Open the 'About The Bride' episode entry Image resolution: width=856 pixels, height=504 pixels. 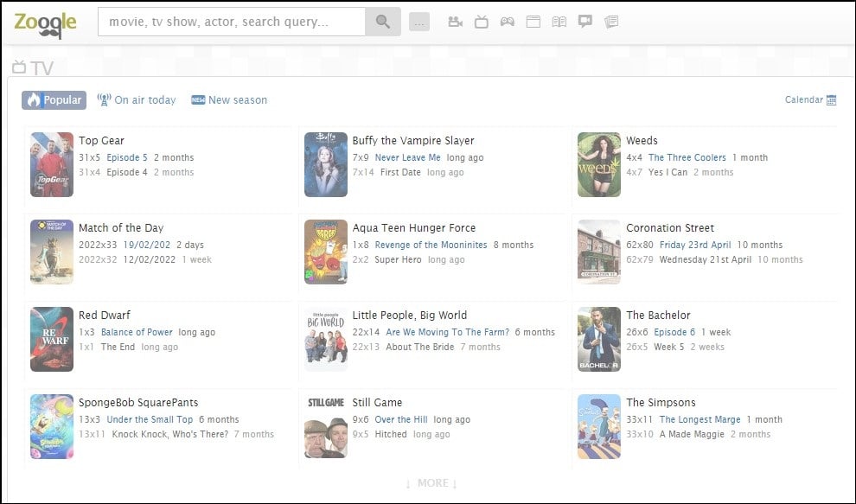coord(420,347)
